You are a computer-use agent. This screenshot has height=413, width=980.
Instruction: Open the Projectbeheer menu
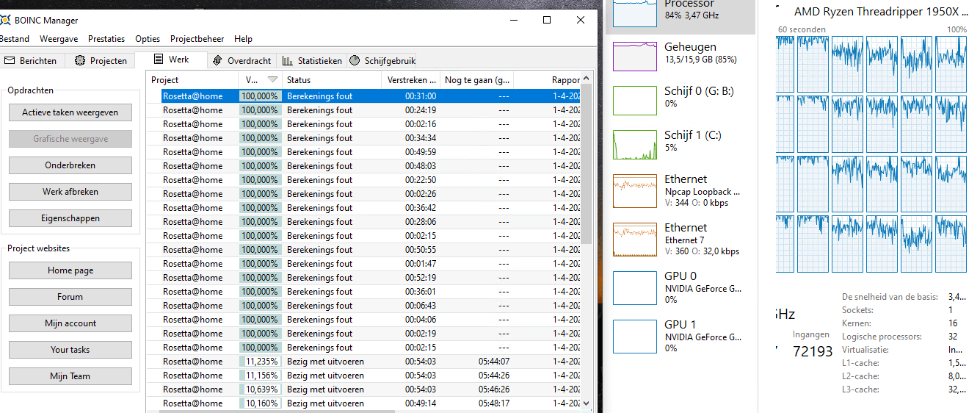[197, 39]
